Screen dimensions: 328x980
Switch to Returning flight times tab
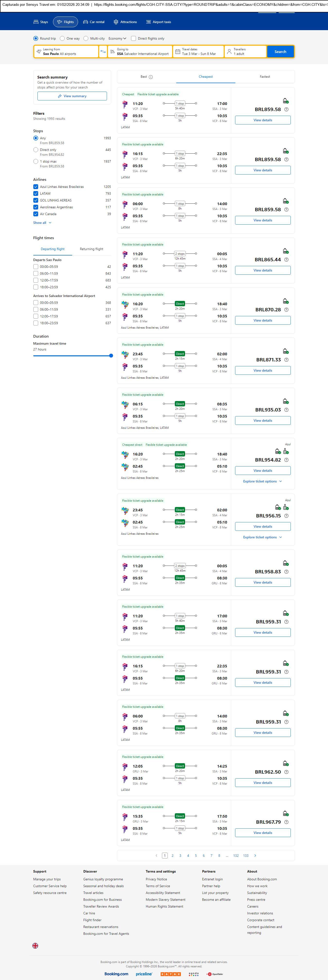click(91, 249)
